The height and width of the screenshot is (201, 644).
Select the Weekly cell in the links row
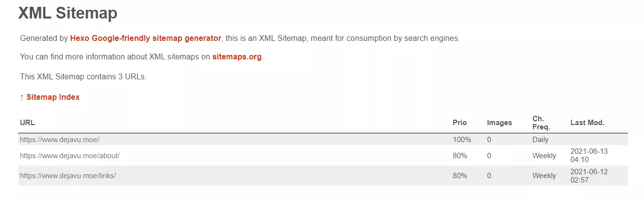click(544, 176)
